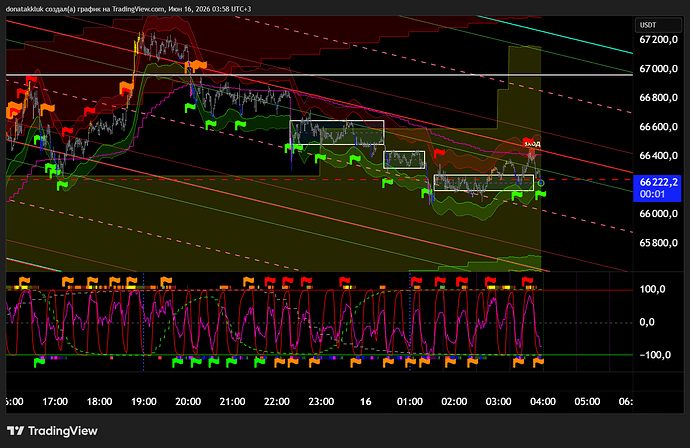This screenshot has height=448, width=690.
Task: Click the oscillator 0,0 midline scale label
Action: point(647,322)
